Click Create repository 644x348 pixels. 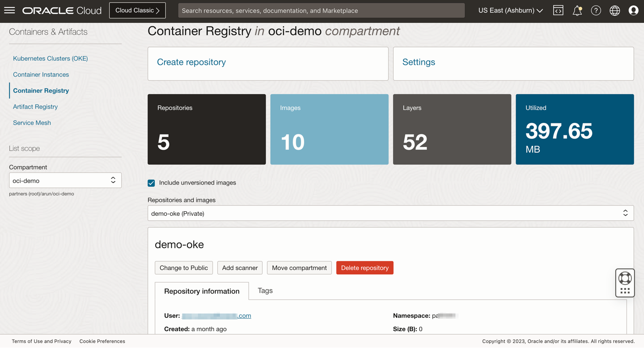point(191,62)
